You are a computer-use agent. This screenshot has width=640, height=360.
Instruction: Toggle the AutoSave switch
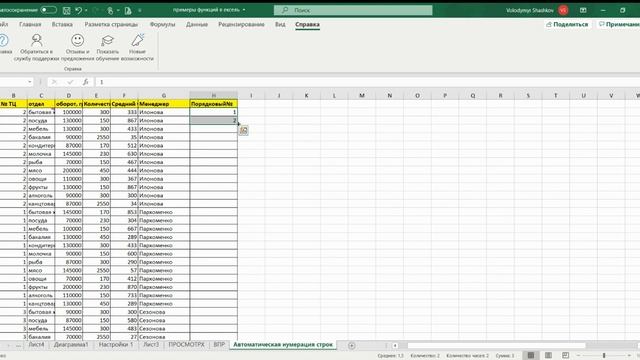48,10
